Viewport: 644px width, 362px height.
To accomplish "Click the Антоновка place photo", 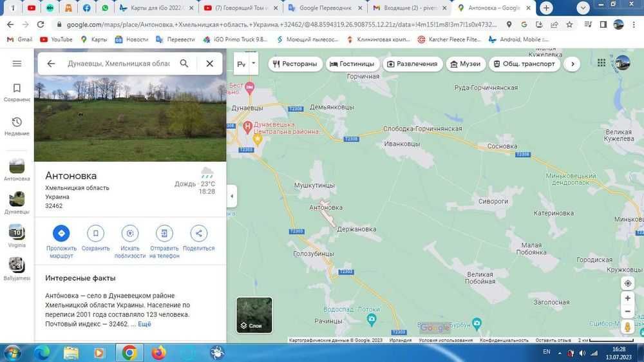I will pos(130,119).
